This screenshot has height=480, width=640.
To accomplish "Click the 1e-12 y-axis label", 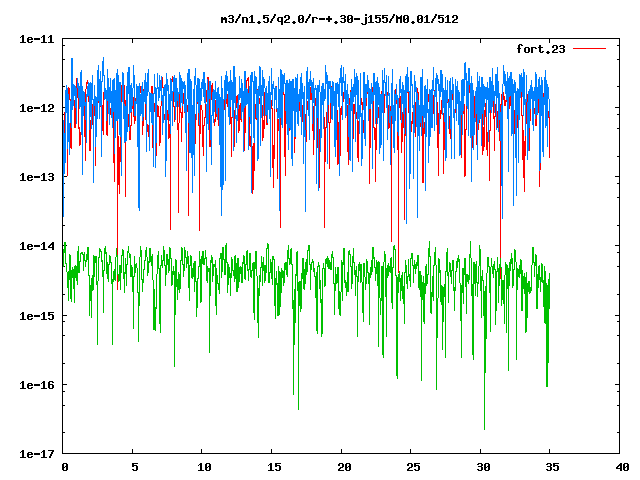I will coord(37,108).
